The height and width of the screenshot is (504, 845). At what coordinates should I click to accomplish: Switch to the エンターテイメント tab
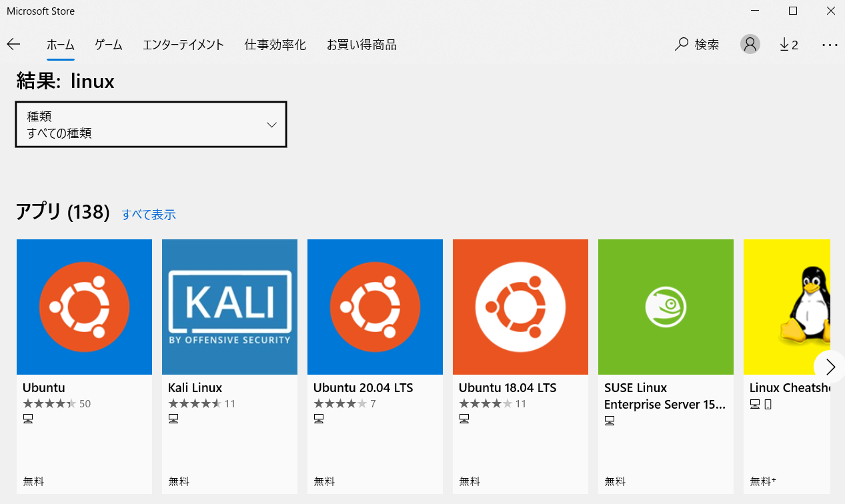183,45
